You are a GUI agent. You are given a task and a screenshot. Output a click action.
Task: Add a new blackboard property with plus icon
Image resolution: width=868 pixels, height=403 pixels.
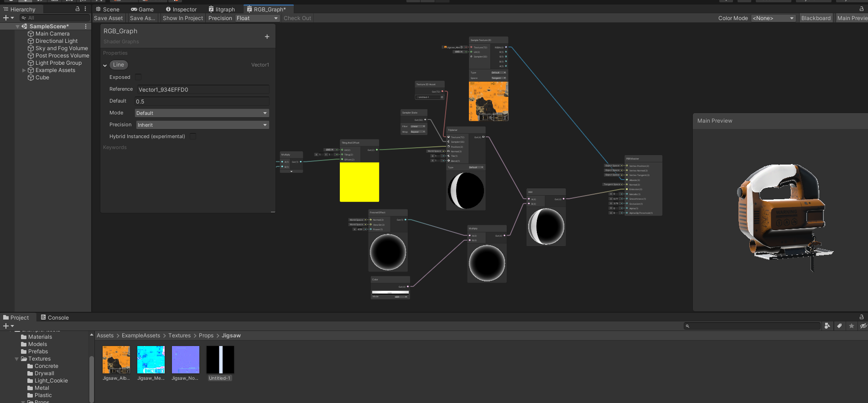tap(267, 36)
